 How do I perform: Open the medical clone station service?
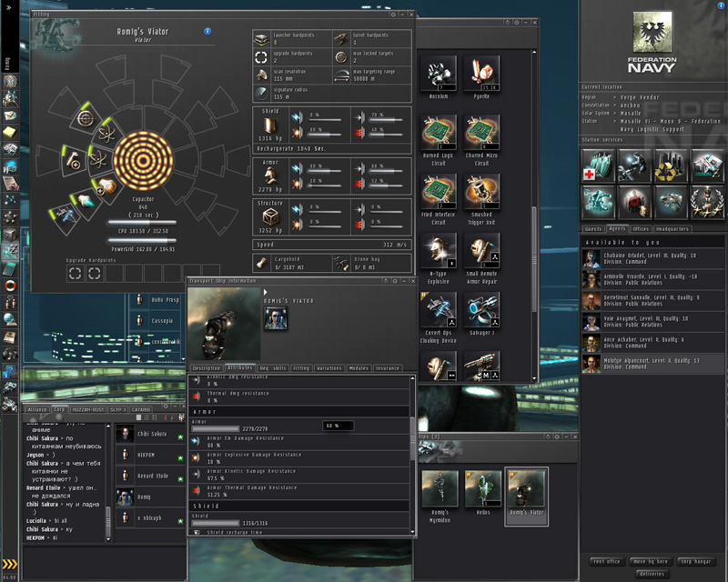pos(598,166)
